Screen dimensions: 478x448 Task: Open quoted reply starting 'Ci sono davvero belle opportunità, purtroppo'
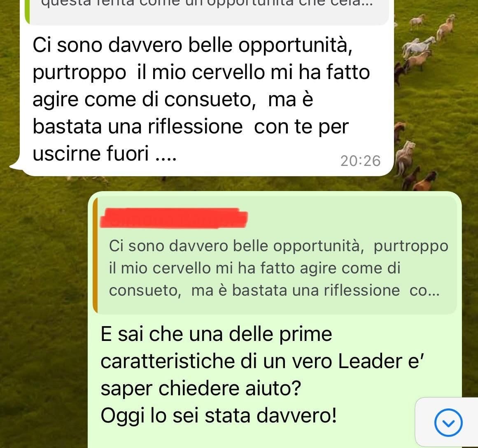tap(275, 255)
